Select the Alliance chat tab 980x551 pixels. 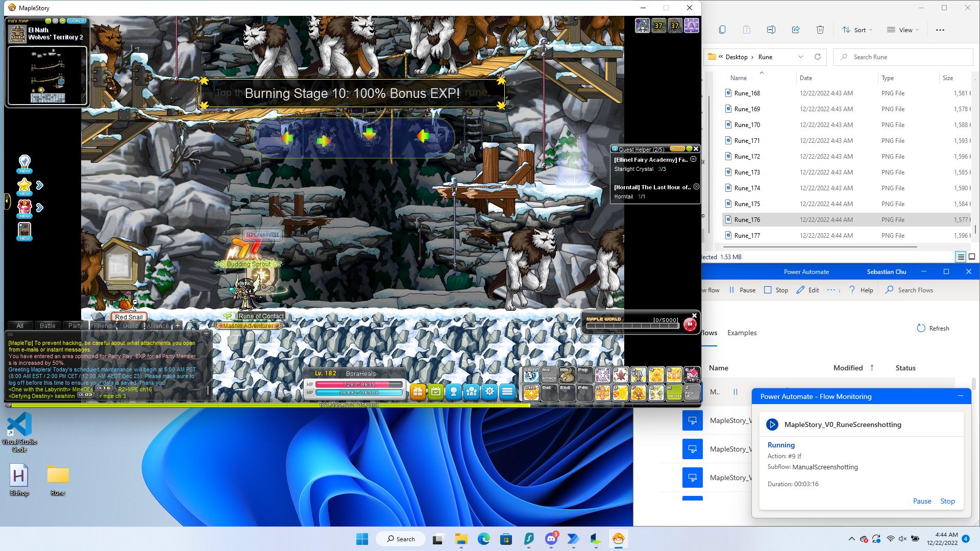click(x=158, y=325)
